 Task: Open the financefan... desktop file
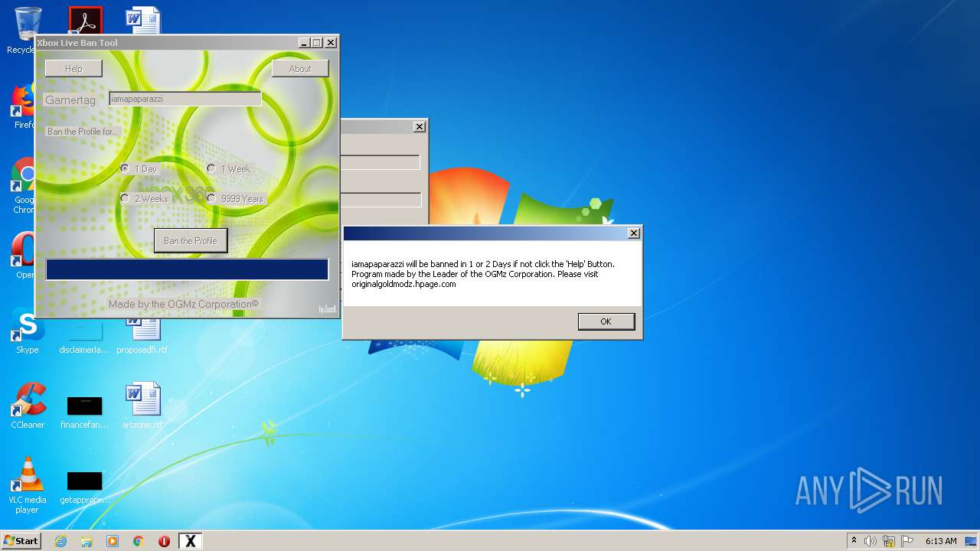tap(84, 412)
